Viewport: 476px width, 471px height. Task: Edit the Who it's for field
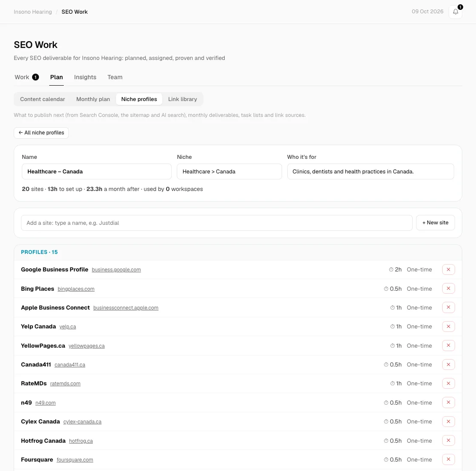pyautogui.click(x=370, y=172)
